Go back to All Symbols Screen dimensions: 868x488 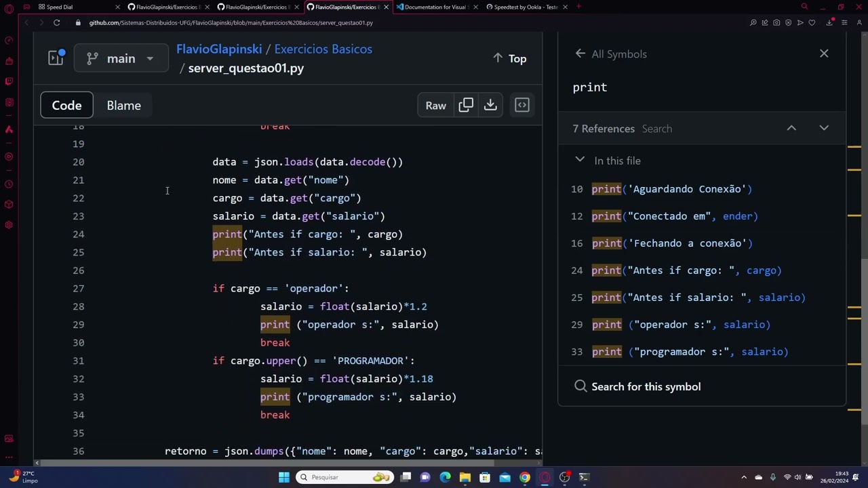580,54
